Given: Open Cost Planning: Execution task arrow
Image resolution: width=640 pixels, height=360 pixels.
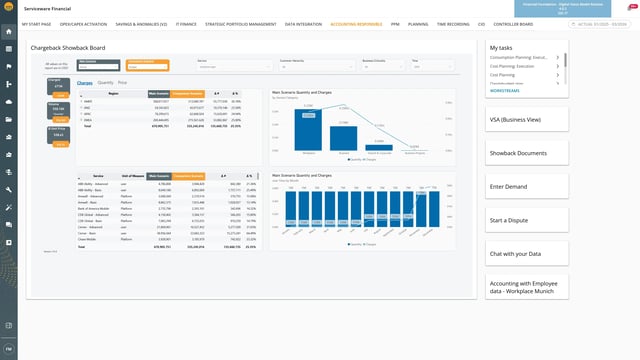Looking at the screenshot, I should 558,66.
